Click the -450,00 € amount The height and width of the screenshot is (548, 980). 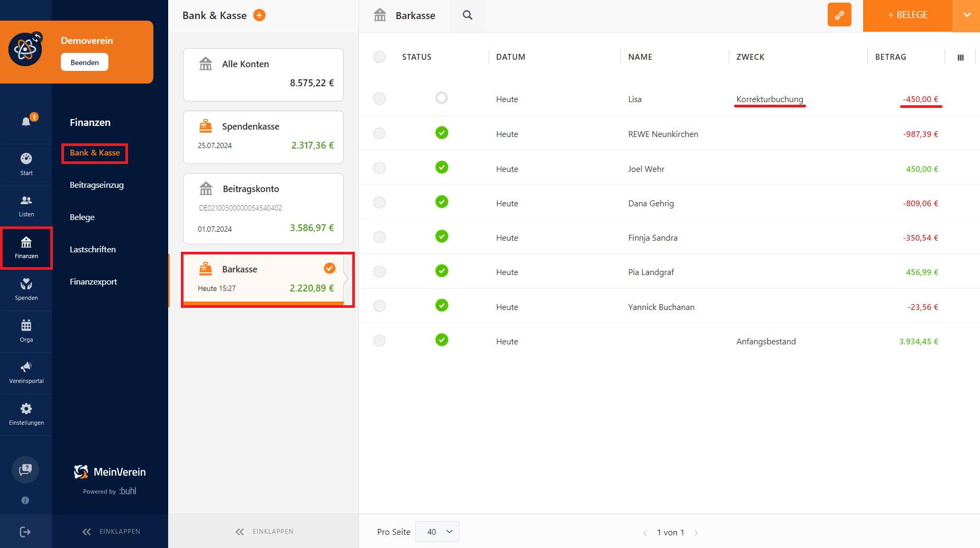(x=920, y=99)
